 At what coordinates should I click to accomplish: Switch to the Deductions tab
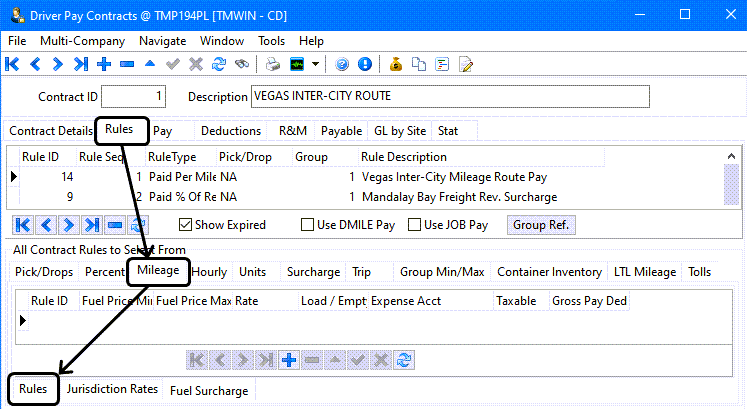point(230,131)
